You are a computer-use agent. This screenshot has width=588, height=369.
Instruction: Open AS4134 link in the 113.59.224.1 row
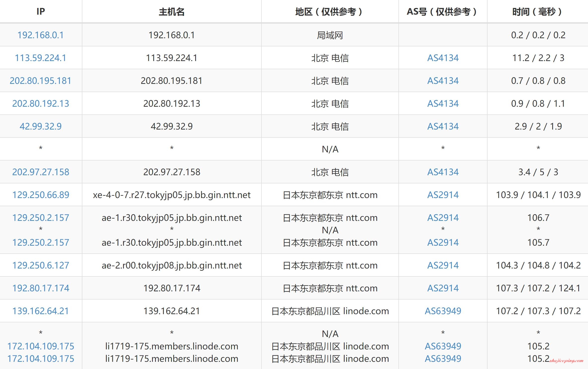443,58
